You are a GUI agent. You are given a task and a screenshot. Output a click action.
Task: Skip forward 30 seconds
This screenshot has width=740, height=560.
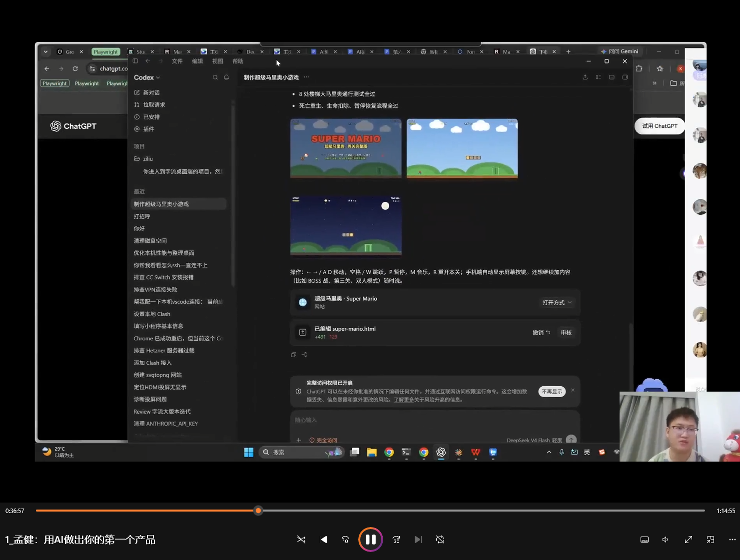[x=396, y=540]
